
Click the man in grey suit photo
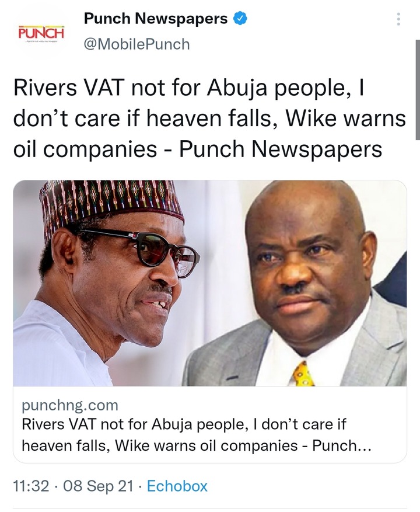click(295, 283)
